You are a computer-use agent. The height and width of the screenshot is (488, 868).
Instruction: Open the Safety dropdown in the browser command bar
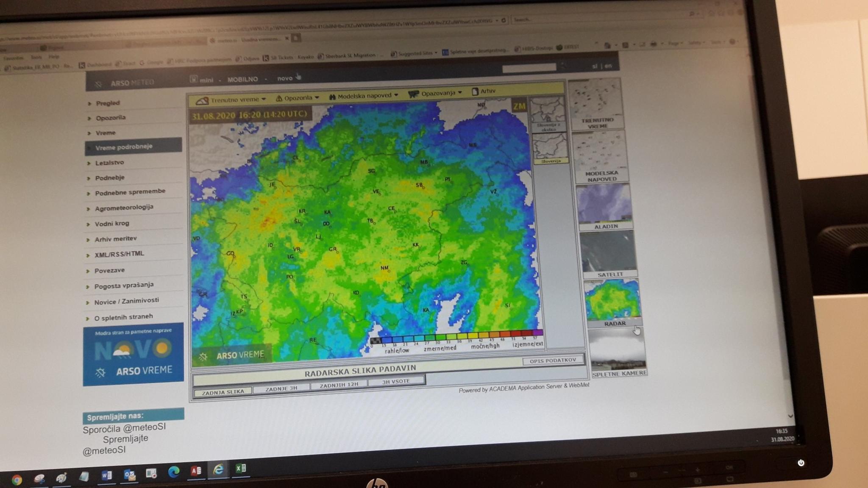[696, 43]
